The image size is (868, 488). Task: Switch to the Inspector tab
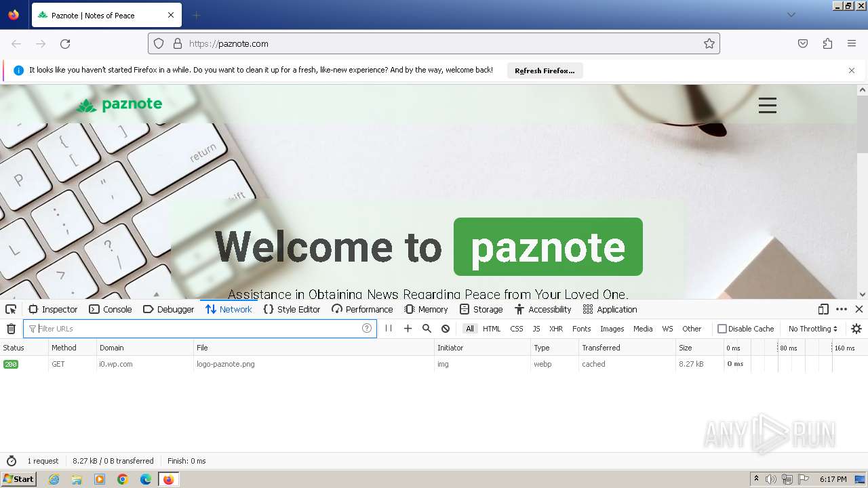[53, 309]
